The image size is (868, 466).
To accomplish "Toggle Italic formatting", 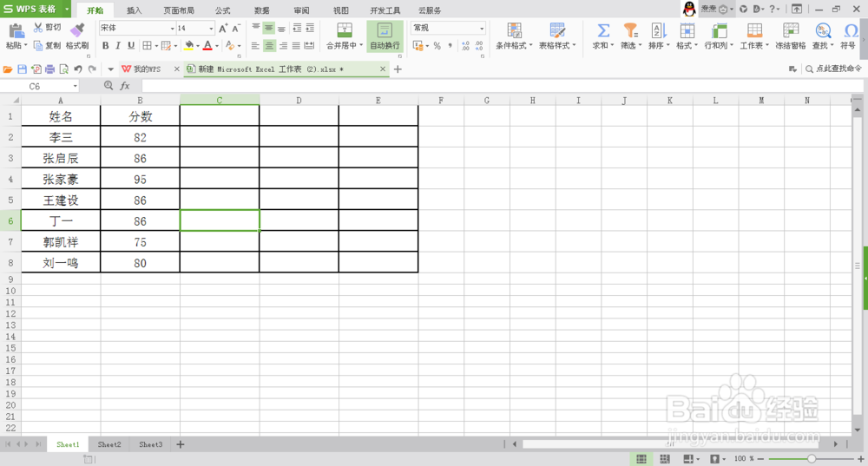I will click(118, 45).
